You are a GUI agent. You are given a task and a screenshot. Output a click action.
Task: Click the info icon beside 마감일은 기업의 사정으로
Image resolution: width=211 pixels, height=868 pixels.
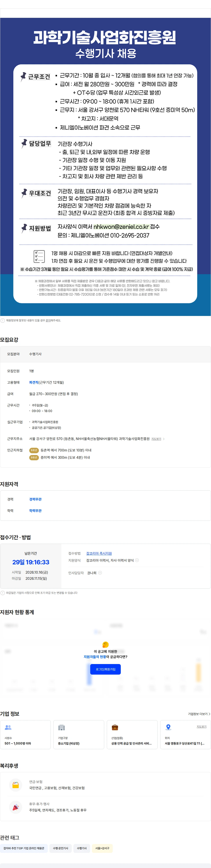[x=3, y=593]
